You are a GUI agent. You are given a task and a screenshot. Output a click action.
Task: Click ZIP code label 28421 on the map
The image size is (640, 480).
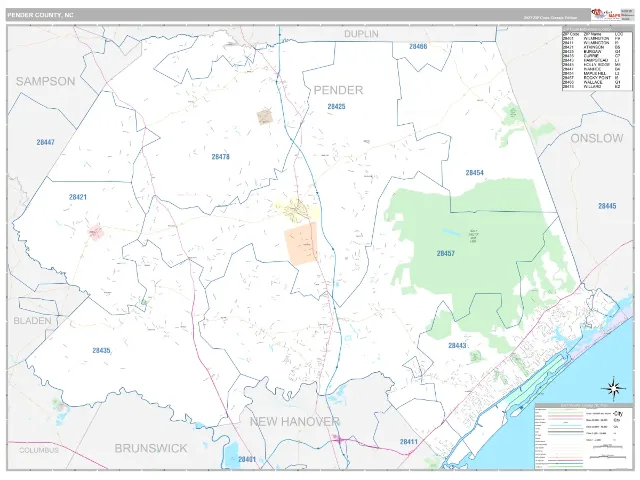tap(78, 197)
